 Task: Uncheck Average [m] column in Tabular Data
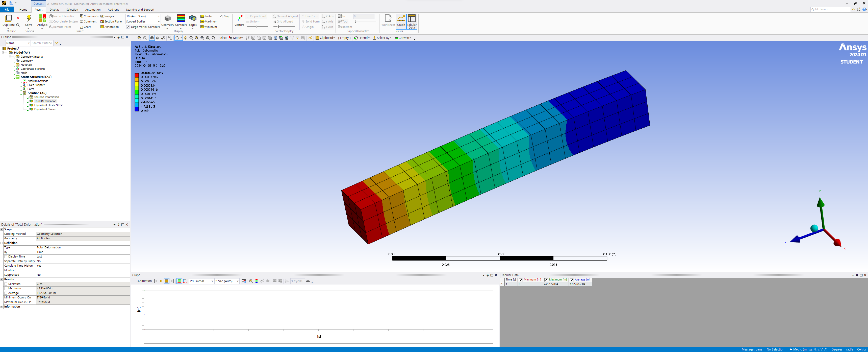(x=572, y=280)
